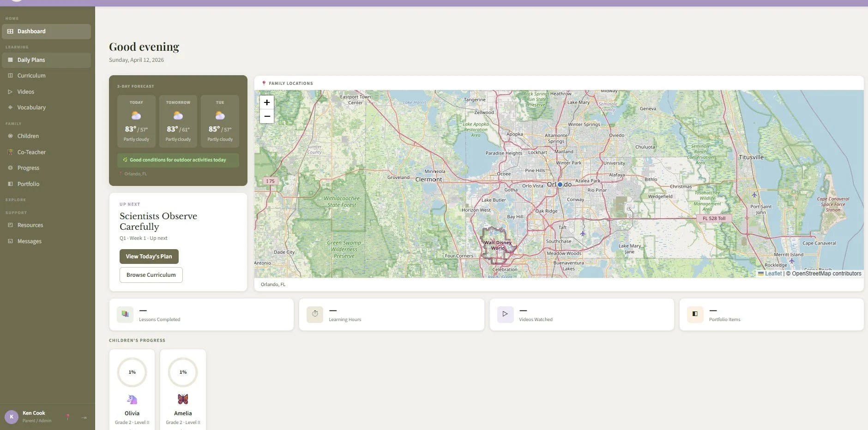The height and width of the screenshot is (430, 868).
Task: Go to Curriculum in the sidebar
Action: (46, 76)
